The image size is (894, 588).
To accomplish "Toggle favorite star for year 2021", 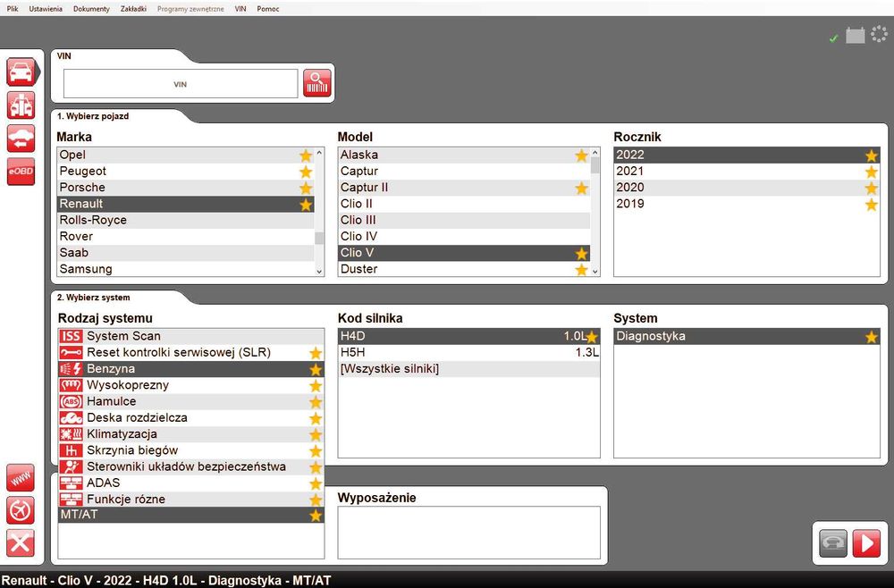I will coord(871,172).
